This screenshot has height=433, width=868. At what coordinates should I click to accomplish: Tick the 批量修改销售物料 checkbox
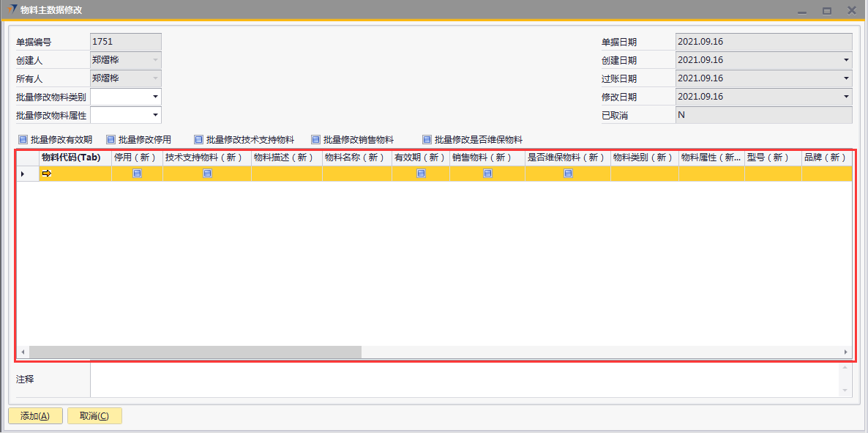[x=315, y=139]
